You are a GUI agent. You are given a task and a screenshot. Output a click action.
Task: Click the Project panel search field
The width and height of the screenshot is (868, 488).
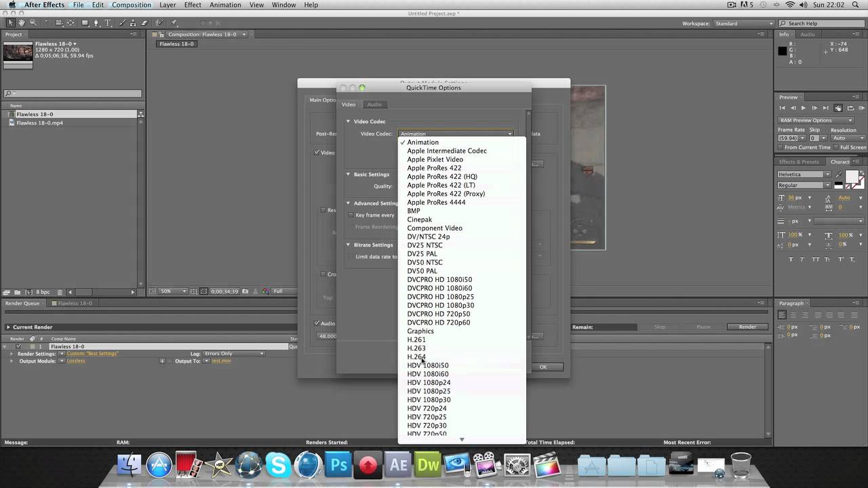pyautogui.click(x=73, y=94)
